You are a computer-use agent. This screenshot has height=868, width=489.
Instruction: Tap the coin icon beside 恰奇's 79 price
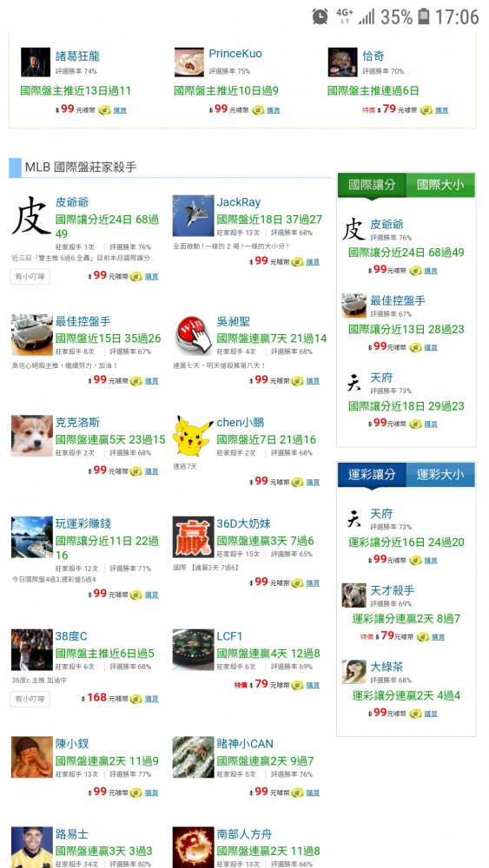[426, 110]
